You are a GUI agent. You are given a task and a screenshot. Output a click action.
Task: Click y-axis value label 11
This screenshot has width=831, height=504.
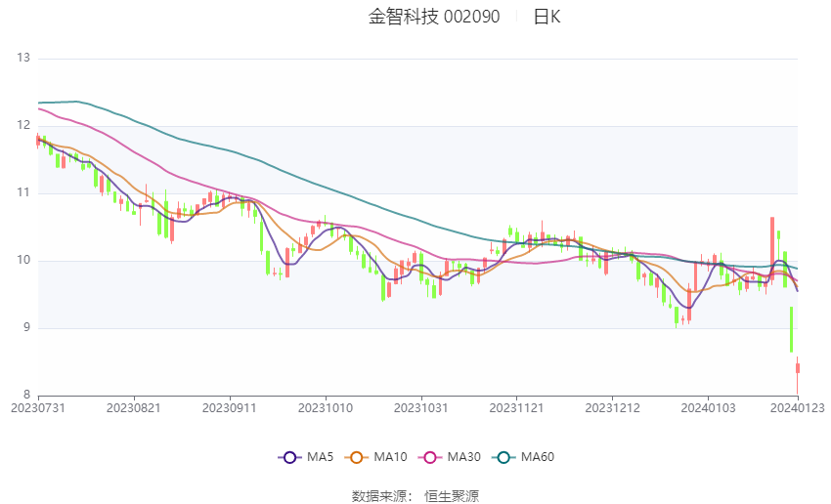coord(23,192)
